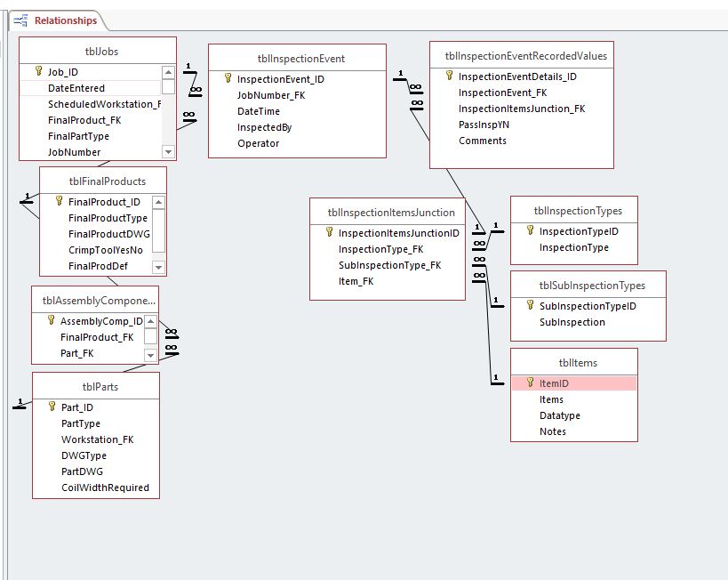Select the DateTime field
The height and width of the screenshot is (580, 728).
click(259, 111)
